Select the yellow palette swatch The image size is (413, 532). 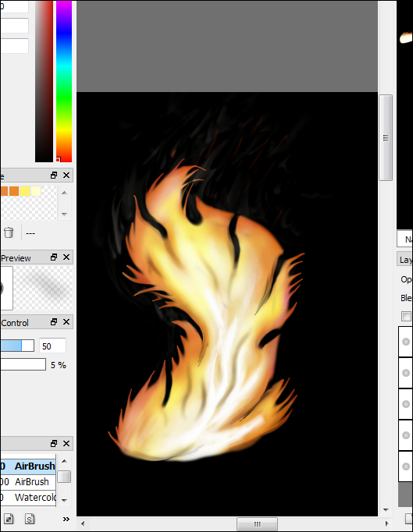coord(25,191)
